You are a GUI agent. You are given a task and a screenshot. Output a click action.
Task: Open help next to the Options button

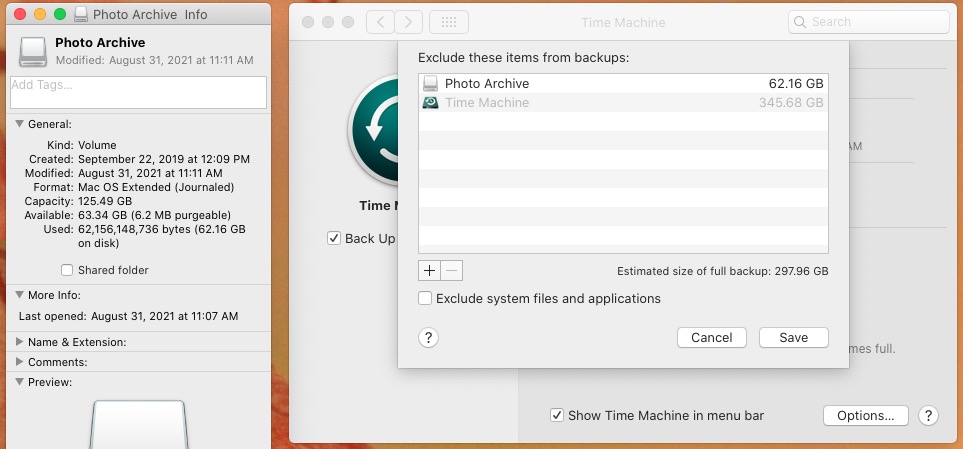pyautogui.click(x=928, y=415)
